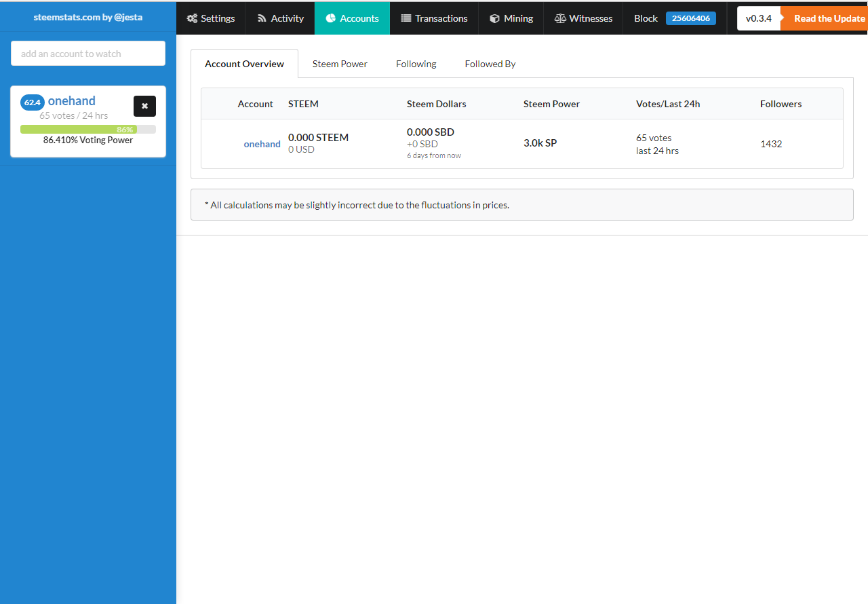Open the Following tab

coord(416,64)
